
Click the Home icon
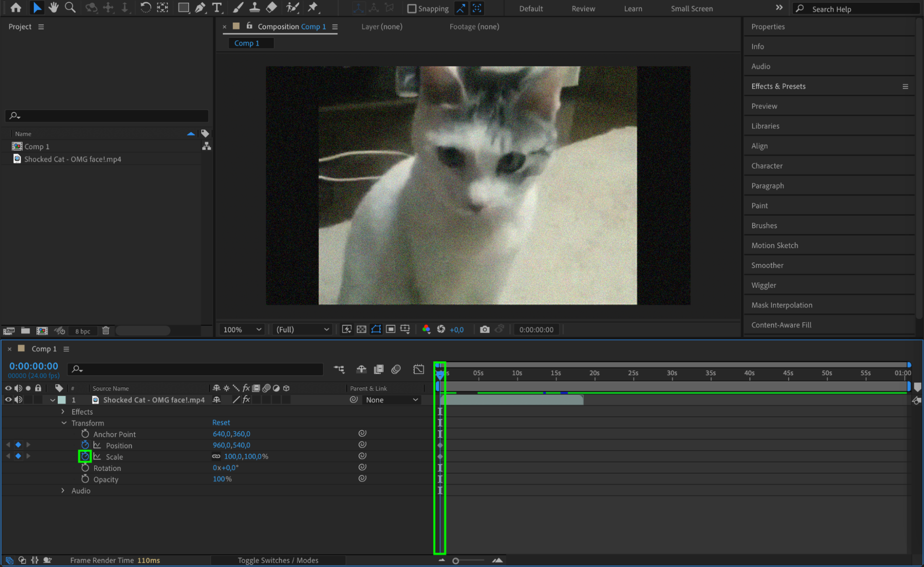click(16, 7)
